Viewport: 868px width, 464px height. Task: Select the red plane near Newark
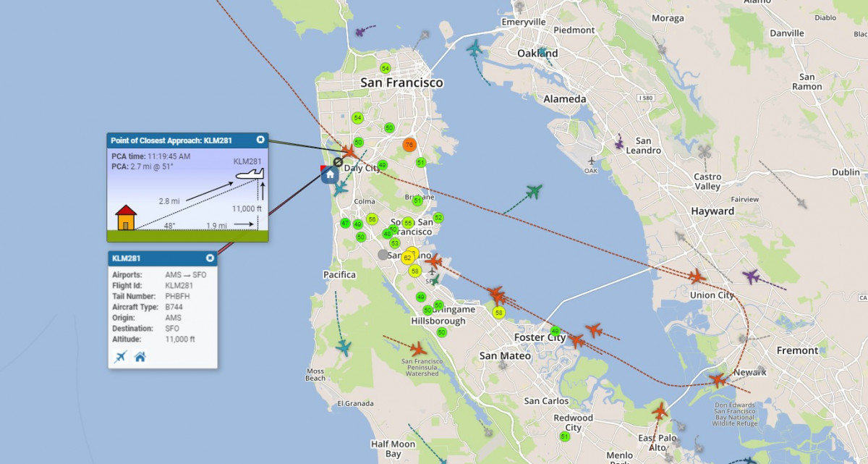coord(718,379)
